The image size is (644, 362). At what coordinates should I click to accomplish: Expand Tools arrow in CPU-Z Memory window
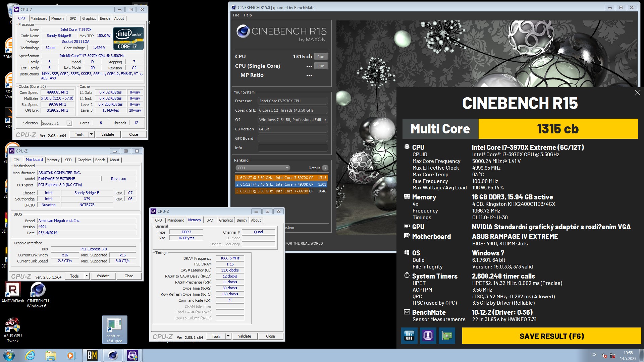pyautogui.click(x=228, y=336)
